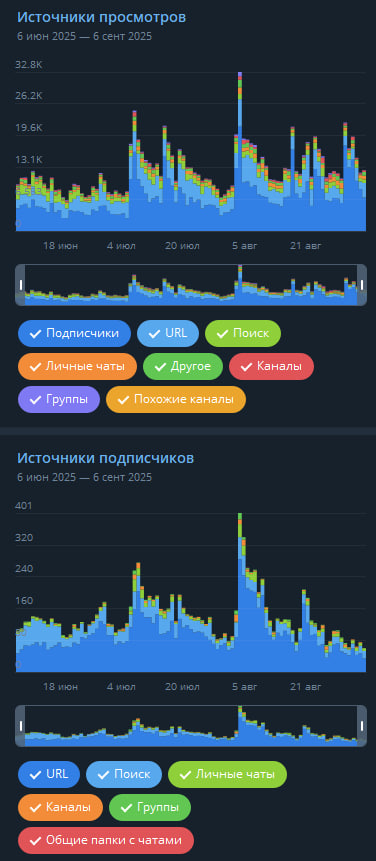
Task: Click date range under Источники просмотров
Action: click(x=85, y=37)
